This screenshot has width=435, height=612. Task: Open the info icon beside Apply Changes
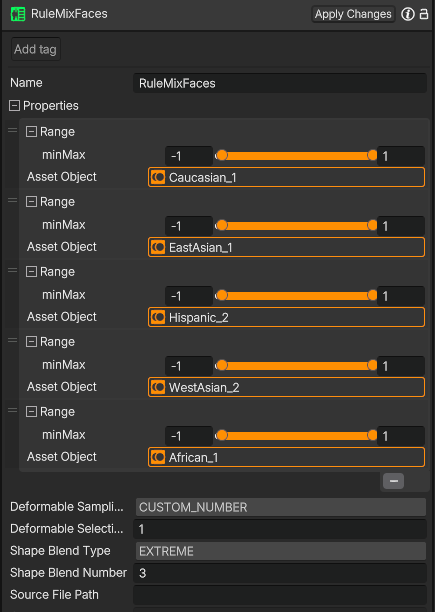[408, 14]
